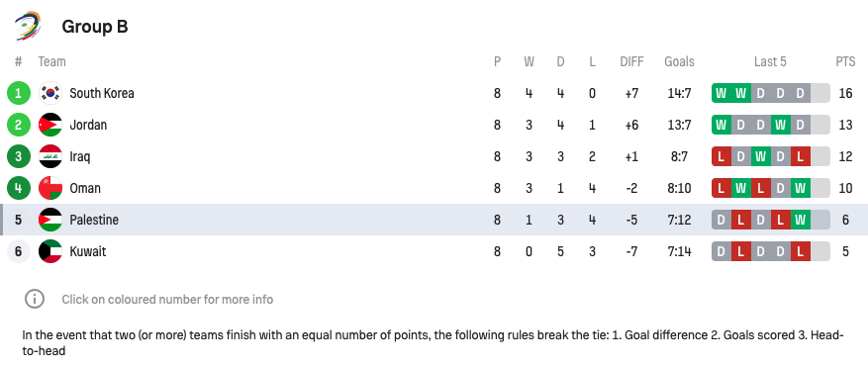Click dark green rank 4 badge
Image resolution: width=868 pixels, height=366 pixels.
18,188
